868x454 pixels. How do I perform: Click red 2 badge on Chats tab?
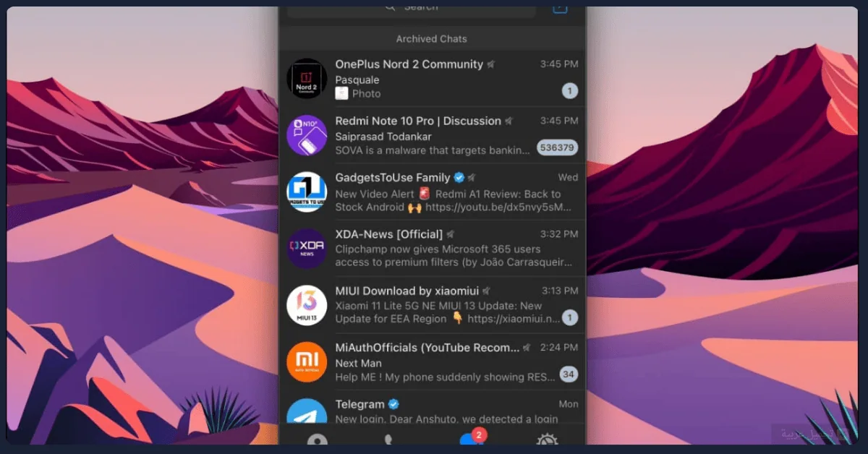(x=479, y=434)
